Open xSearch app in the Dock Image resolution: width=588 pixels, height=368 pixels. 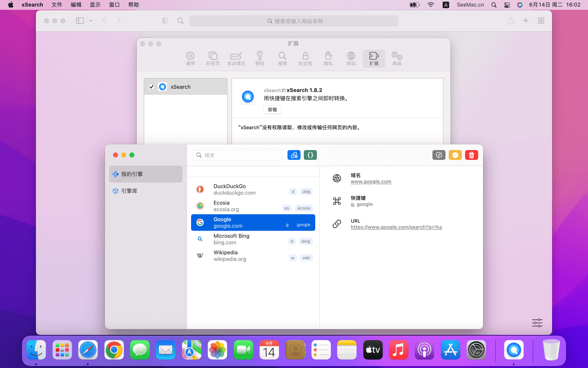point(514,350)
